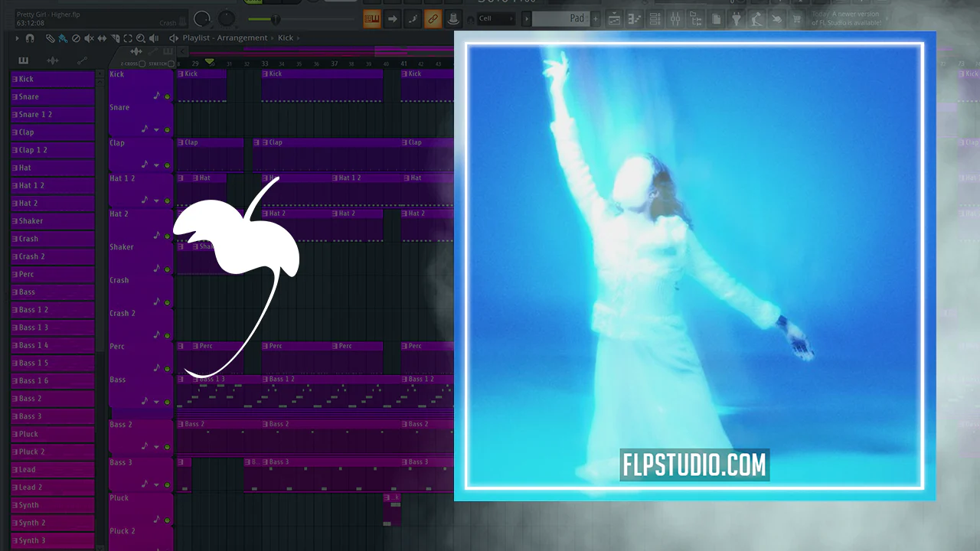
Task: Open the Bass track dropdown arrow
Action: click(157, 402)
